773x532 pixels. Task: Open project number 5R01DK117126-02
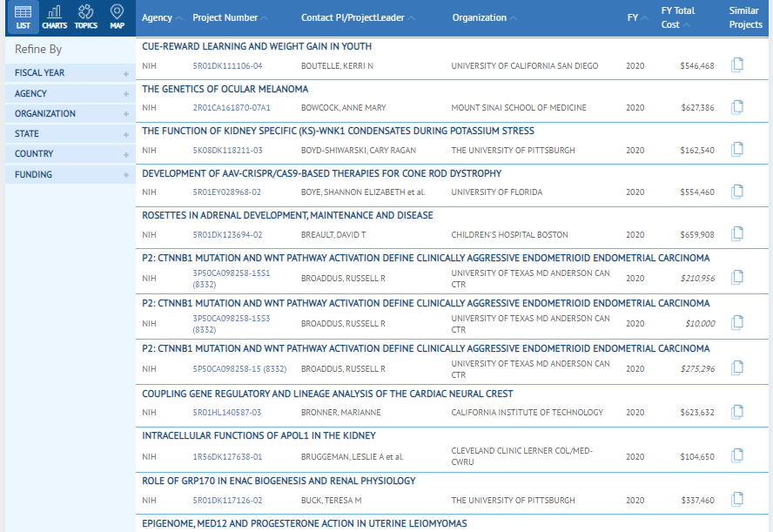tap(227, 501)
